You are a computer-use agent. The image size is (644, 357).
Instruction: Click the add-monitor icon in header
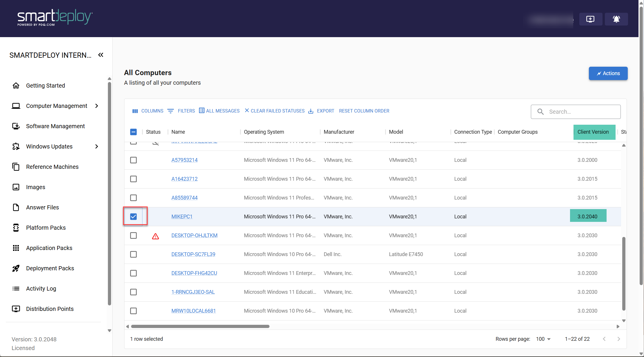point(590,19)
